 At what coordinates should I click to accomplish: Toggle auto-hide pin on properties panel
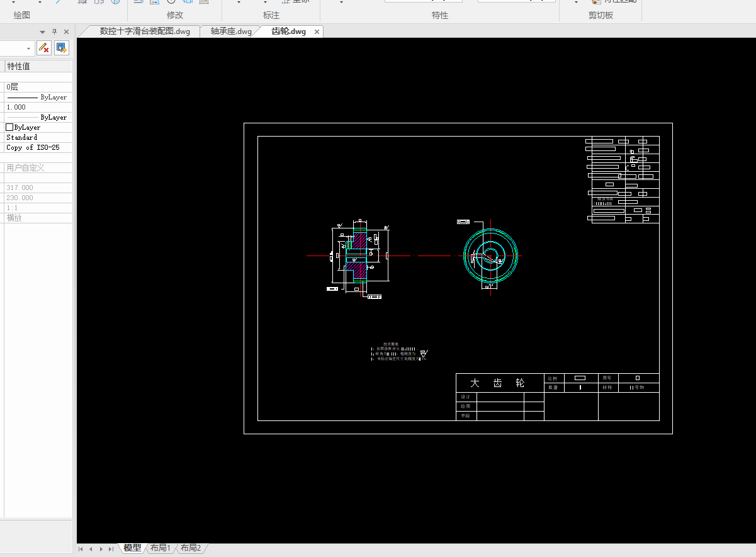click(54, 31)
